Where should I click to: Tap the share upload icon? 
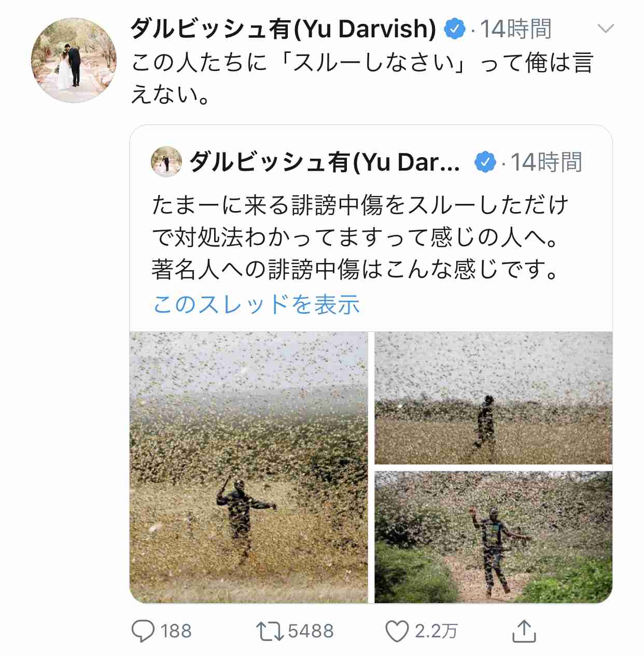pos(524,631)
